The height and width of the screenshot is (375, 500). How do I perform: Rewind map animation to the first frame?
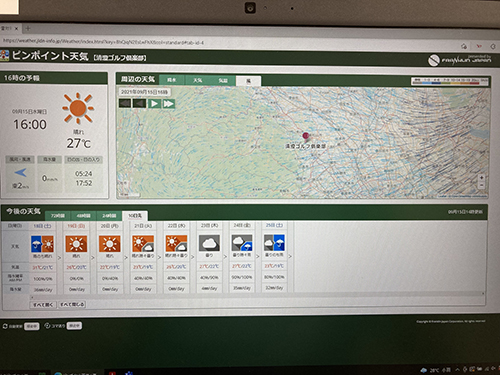(125, 103)
